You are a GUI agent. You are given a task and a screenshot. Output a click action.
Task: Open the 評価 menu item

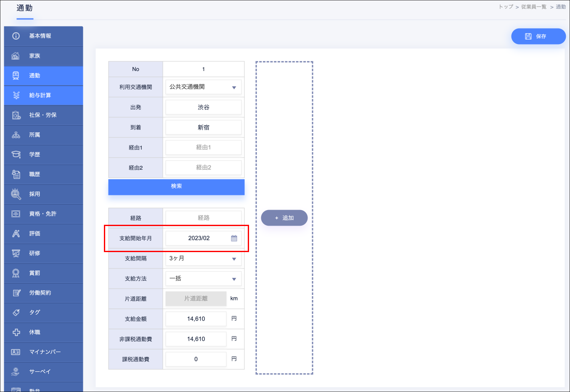pyautogui.click(x=35, y=234)
